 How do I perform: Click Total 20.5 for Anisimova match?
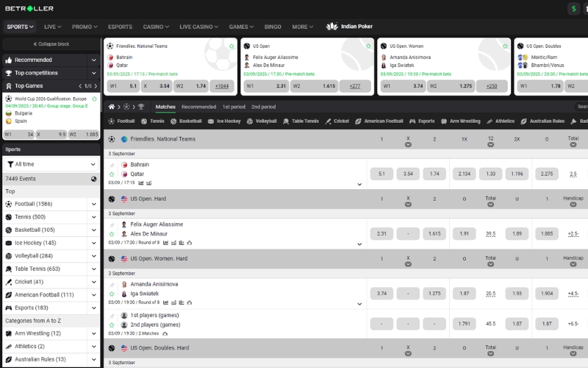click(x=490, y=293)
